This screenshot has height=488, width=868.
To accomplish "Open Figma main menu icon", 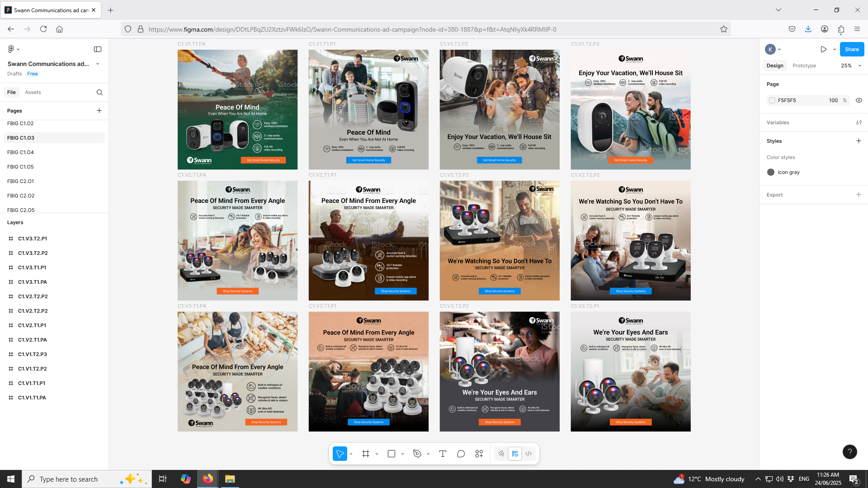I will click(11, 49).
